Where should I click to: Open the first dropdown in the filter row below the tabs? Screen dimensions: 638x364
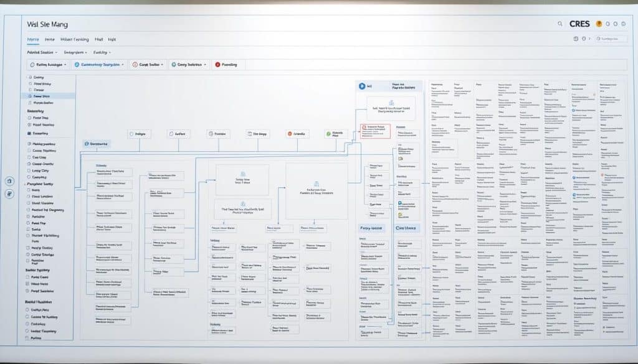(x=42, y=52)
